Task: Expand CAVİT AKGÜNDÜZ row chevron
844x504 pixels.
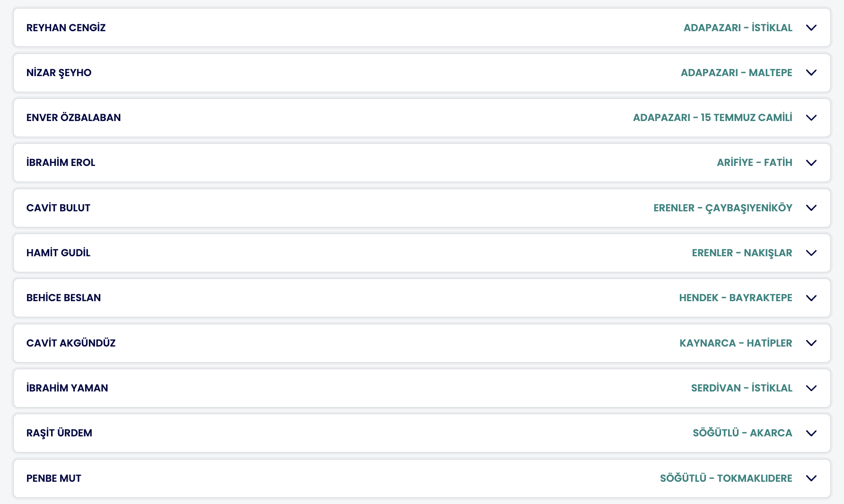Action: point(811,343)
